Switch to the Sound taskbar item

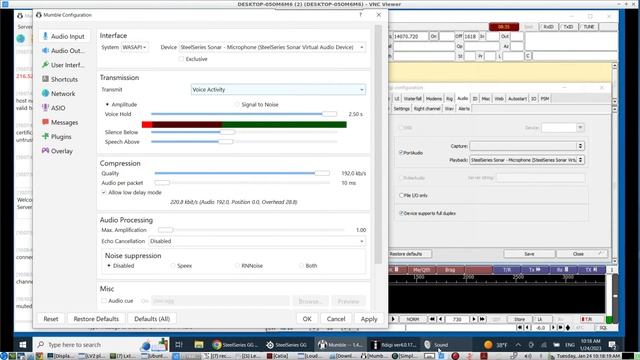coord(446,345)
